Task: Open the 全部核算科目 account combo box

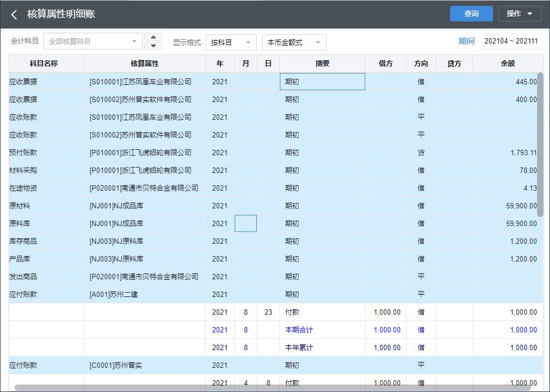Action: 93,41
